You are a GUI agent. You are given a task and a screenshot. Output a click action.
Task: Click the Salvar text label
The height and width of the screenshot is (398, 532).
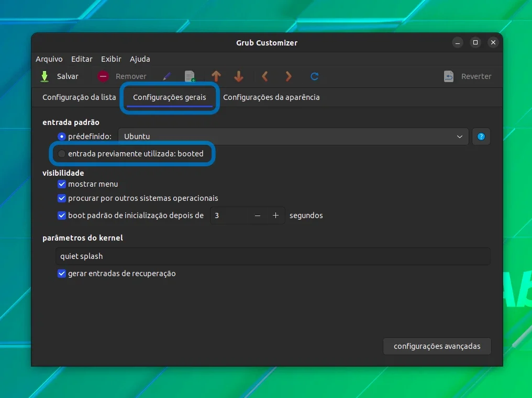pos(68,76)
